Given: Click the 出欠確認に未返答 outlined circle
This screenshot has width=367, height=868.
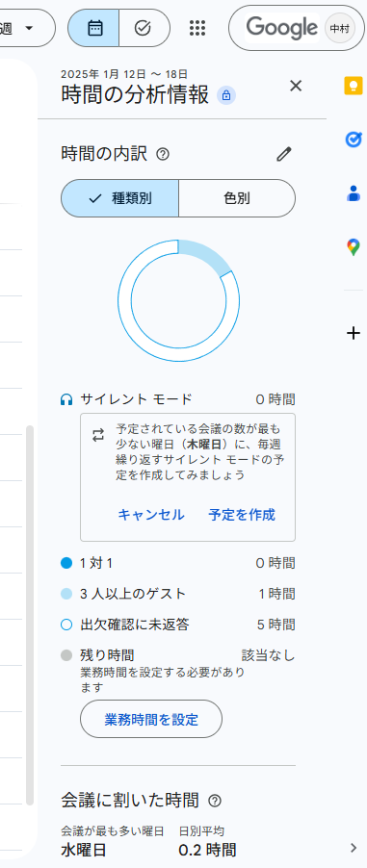Looking at the screenshot, I should click(66, 625).
